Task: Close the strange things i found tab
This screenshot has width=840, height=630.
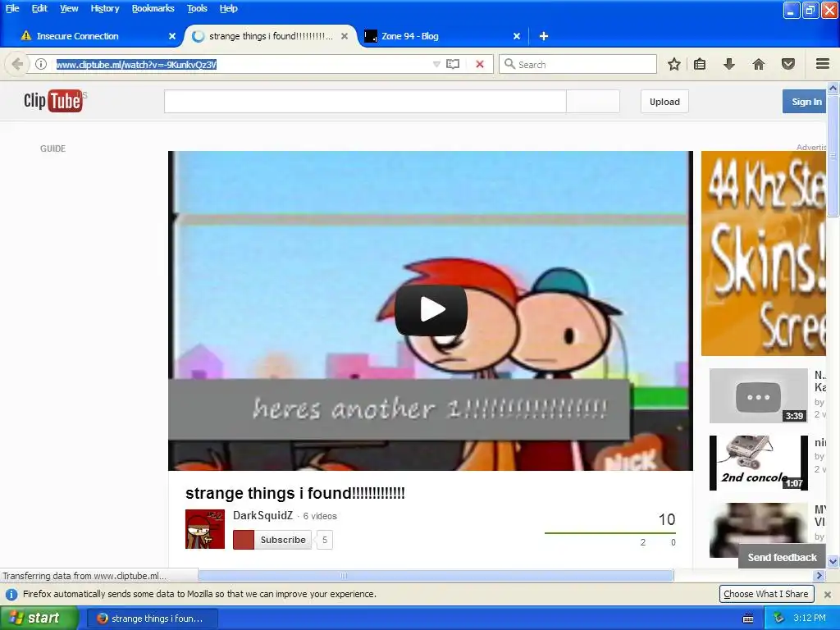Action: [x=345, y=36]
